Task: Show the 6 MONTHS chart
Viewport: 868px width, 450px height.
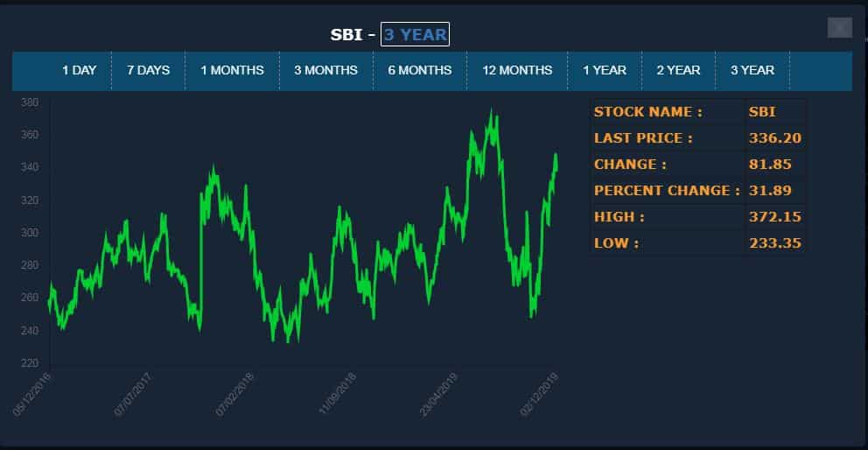Action: pyautogui.click(x=420, y=70)
